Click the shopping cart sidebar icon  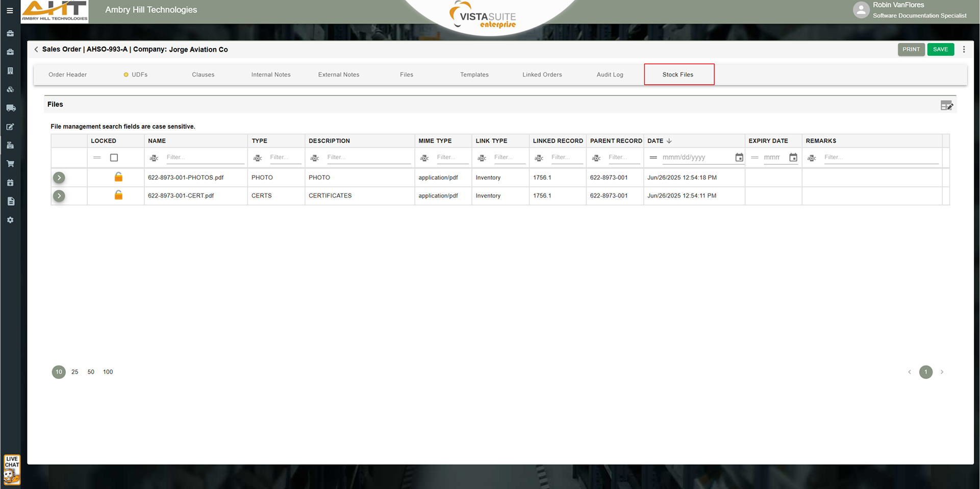click(10, 164)
